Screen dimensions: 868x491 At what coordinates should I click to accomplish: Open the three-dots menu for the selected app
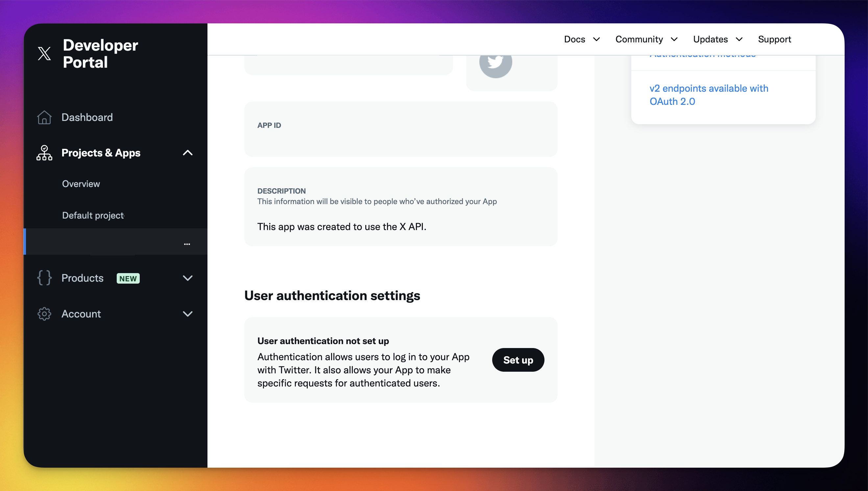pos(187,244)
